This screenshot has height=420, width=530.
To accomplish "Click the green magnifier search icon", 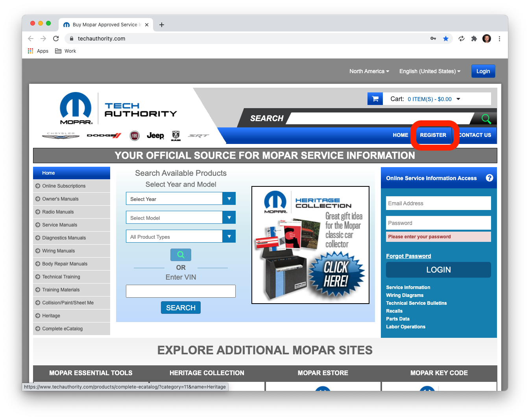I will [x=486, y=118].
